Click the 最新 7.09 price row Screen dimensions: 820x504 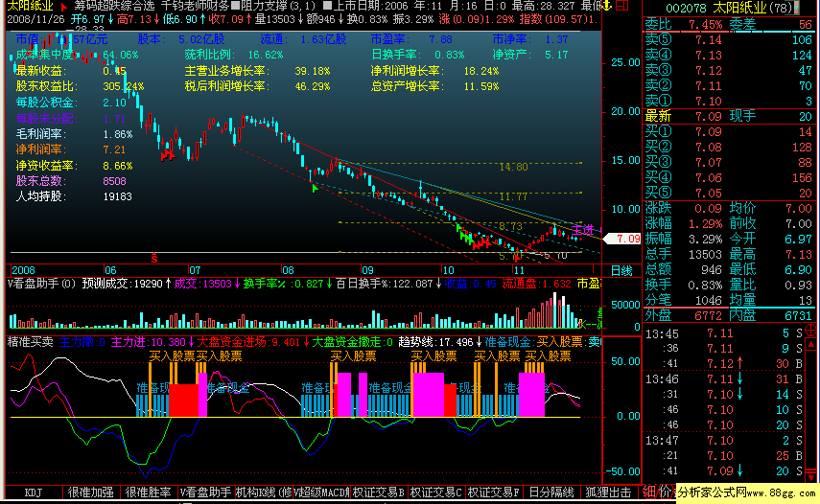click(x=684, y=117)
